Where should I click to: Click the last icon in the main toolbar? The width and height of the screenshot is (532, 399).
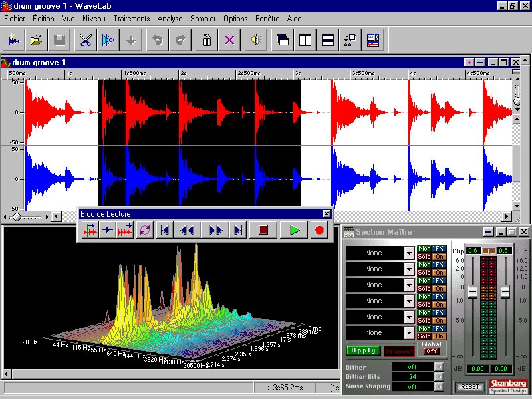373,40
